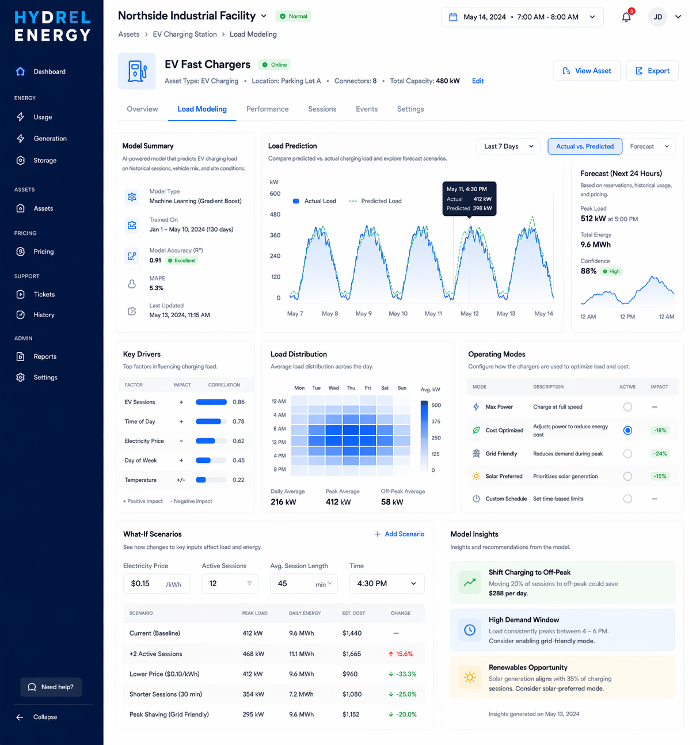
Task: Select the Custom Schedule radio button
Action: [627, 499]
